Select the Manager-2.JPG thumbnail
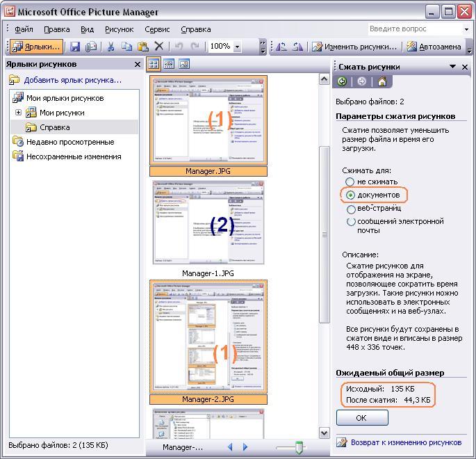476x459 pixels. coord(208,337)
